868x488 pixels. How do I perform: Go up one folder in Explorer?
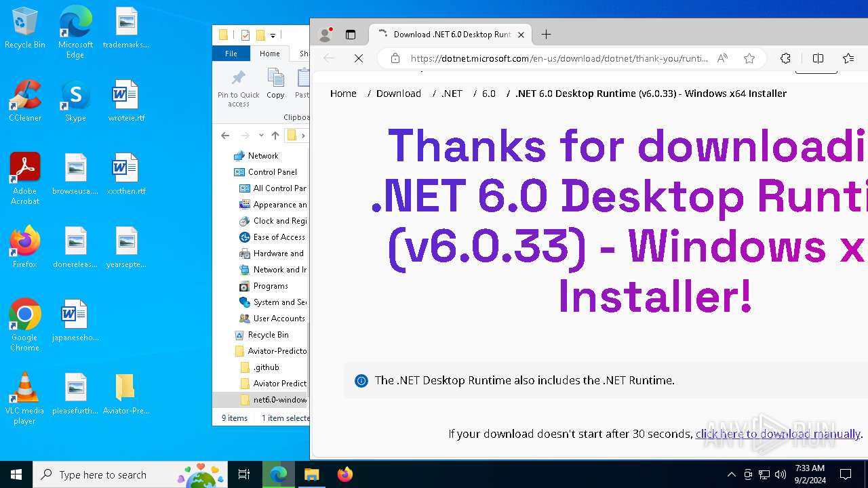[x=275, y=136]
